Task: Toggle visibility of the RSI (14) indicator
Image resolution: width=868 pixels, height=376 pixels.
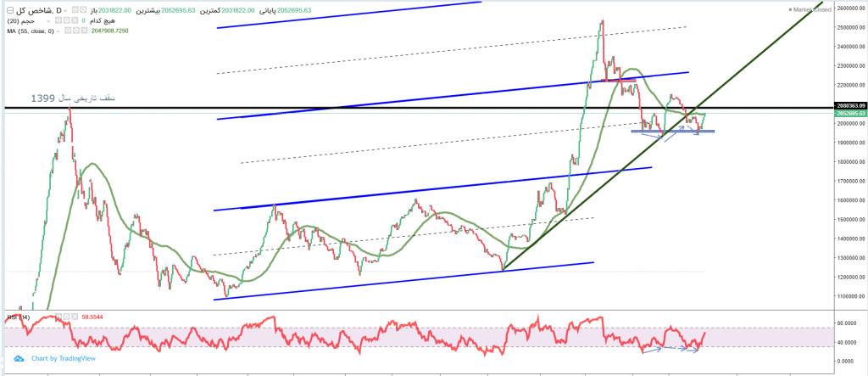Action: [58, 317]
